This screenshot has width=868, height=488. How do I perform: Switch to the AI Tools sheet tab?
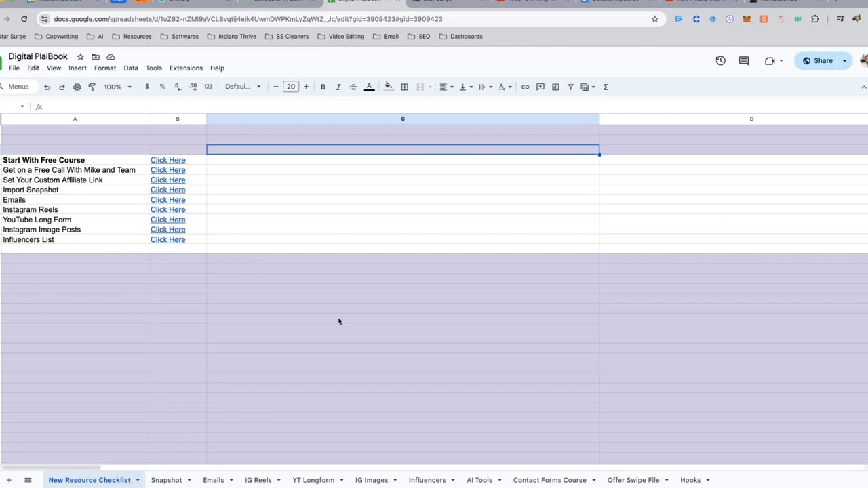pos(479,480)
